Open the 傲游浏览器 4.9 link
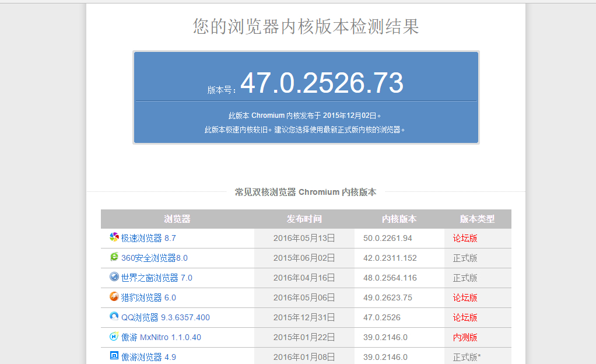Viewport: 596px width, 364px height. click(148, 357)
